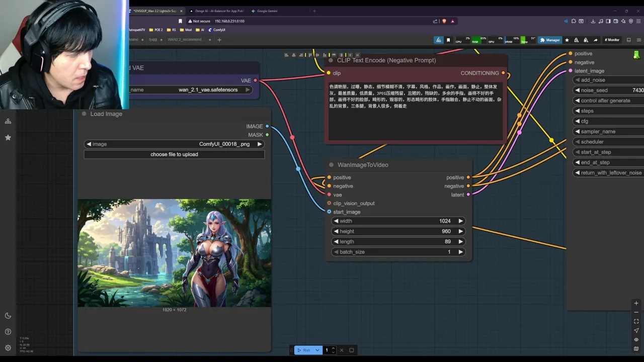Select next image with right arrow in Load Image
Viewport: 644px width, 362px height.
(260, 144)
